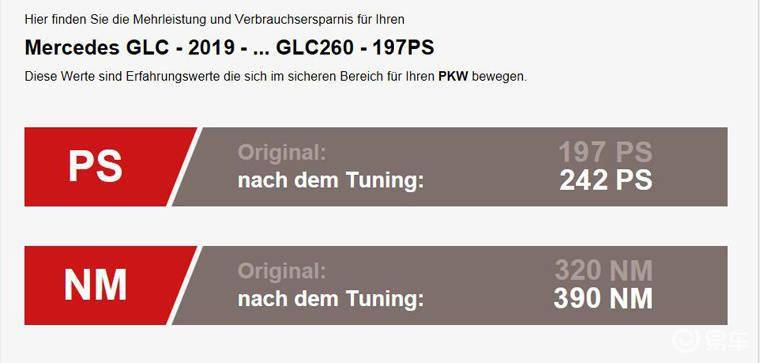Click the 197 PS original value

606,152
